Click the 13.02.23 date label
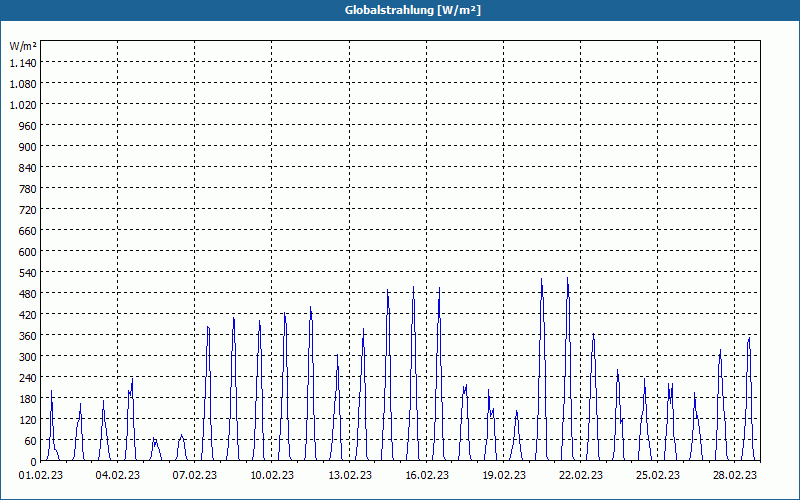This screenshot has height=500, width=800. point(349,476)
